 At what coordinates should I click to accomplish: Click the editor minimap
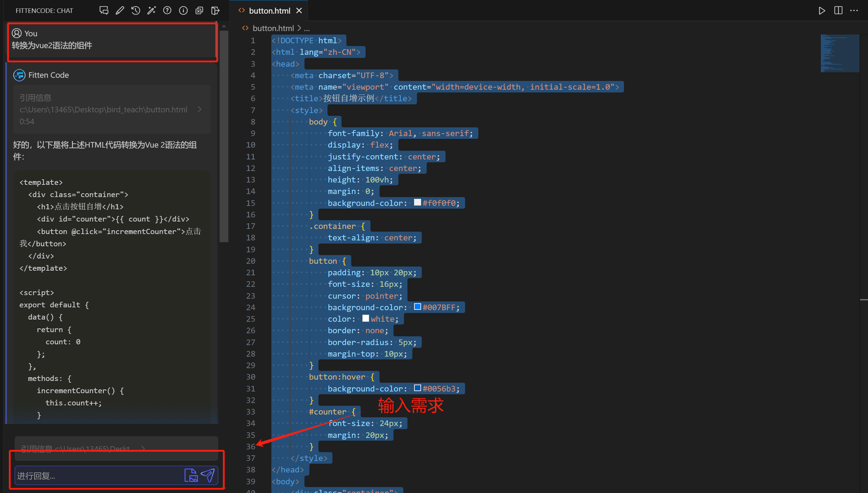tap(840, 53)
